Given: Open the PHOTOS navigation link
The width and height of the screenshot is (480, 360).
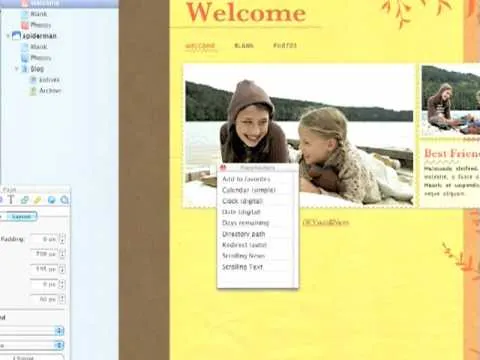Looking at the screenshot, I should point(285,45).
